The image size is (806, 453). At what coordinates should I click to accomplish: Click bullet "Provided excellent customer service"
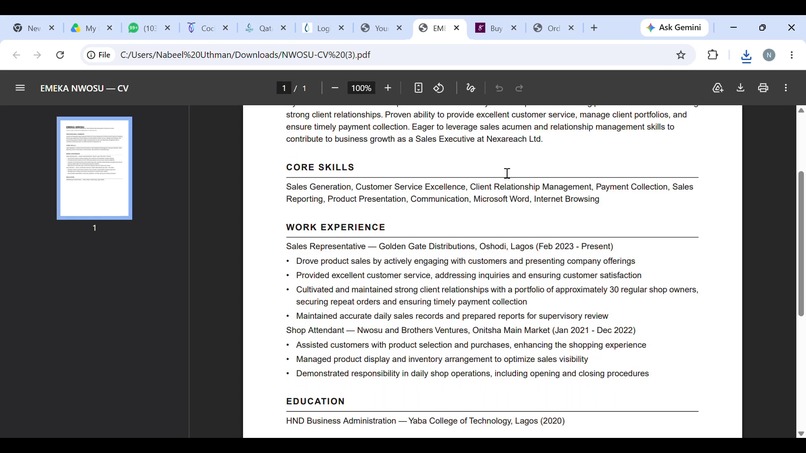469,275
